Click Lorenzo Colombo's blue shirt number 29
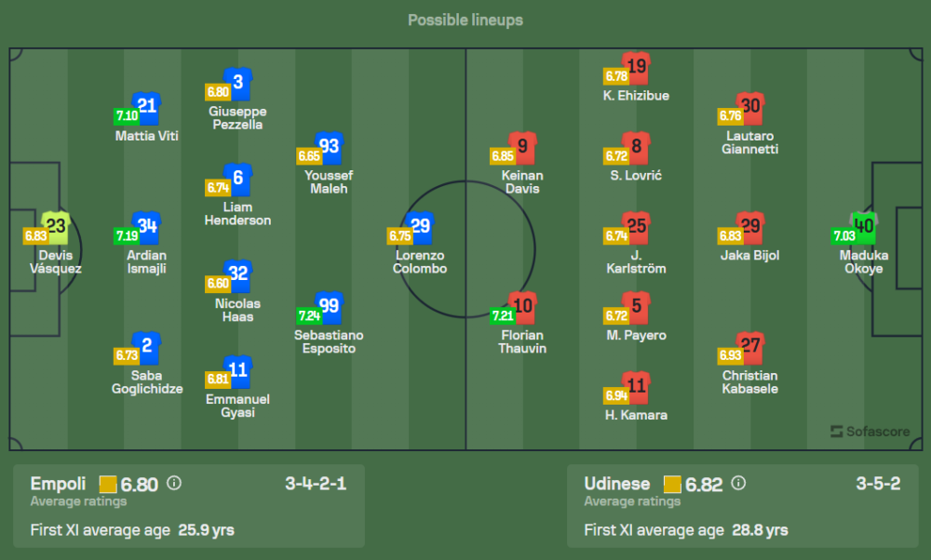Viewport: 931px width, 560px height. [421, 226]
